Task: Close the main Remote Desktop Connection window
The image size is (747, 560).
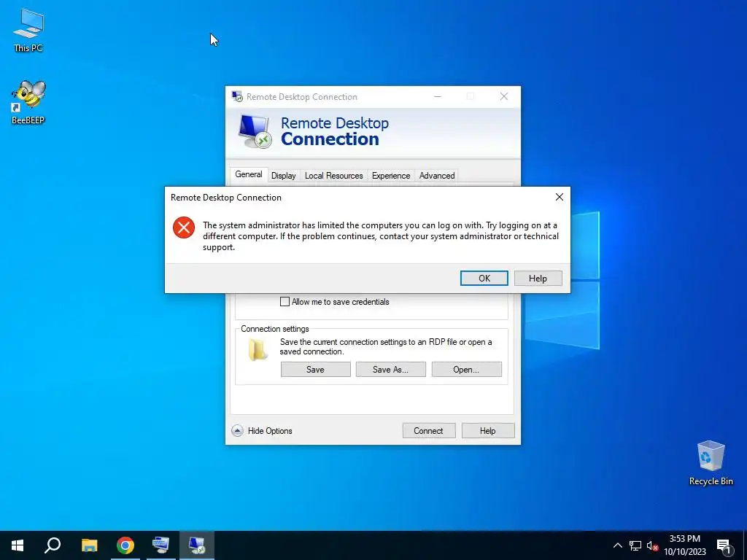Action: coord(504,97)
